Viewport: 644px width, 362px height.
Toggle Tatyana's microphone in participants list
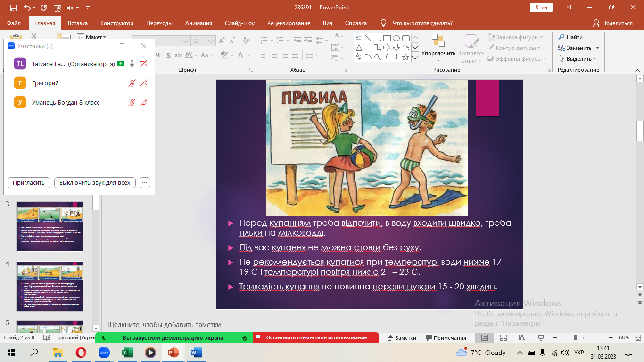pyautogui.click(x=132, y=64)
